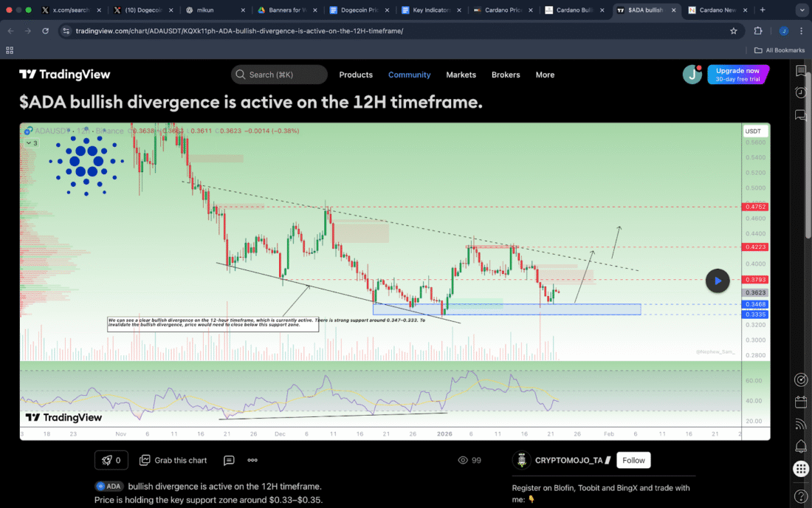
Task: Expand the Chrome tab search dropdown
Action: coord(802,10)
